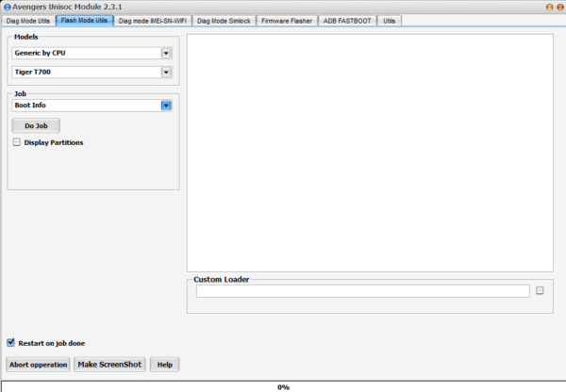Open the Firmware Flasher tab
Image resolution: width=566 pixels, height=392 pixels.
click(287, 21)
